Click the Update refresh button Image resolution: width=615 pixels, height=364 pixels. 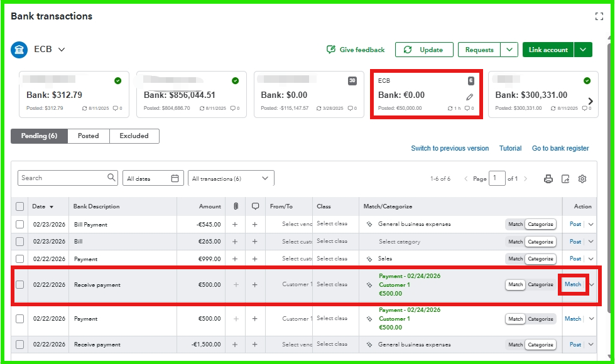pos(424,50)
